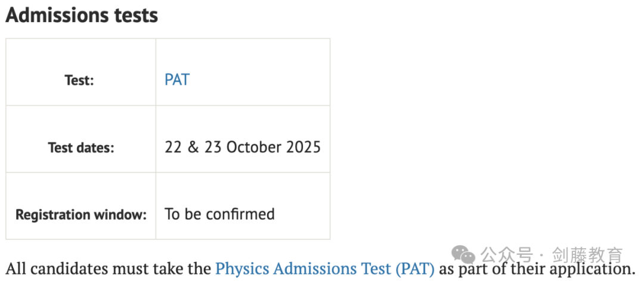Image resolution: width=644 pixels, height=281 pixels.
Task: Follow the Physics Admissions Test (PAT) link
Action: [x=324, y=268]
